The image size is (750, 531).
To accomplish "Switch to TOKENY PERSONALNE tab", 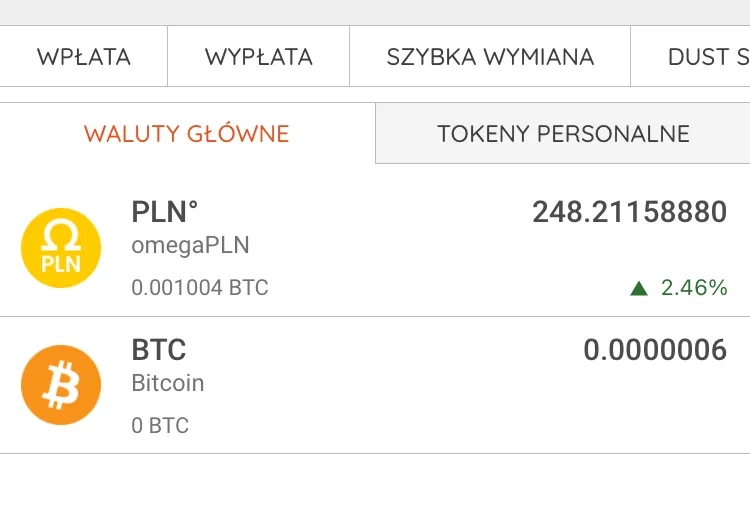I will pyautogui.click(x=563, y=133).
